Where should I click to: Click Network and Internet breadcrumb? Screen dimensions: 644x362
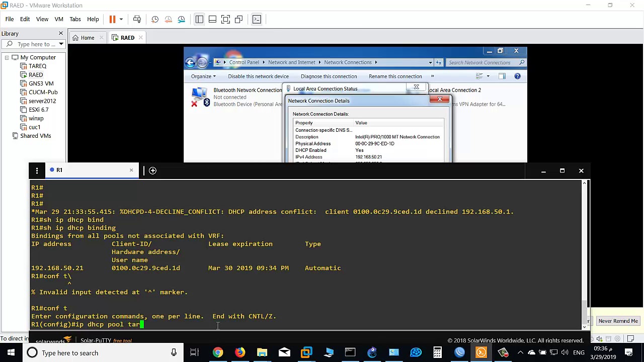(x=291, y=62)
